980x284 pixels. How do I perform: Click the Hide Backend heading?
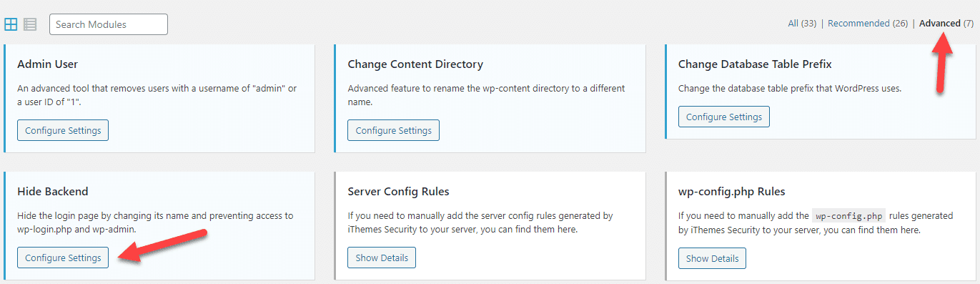pyautogui.click(x=53, y=192)
